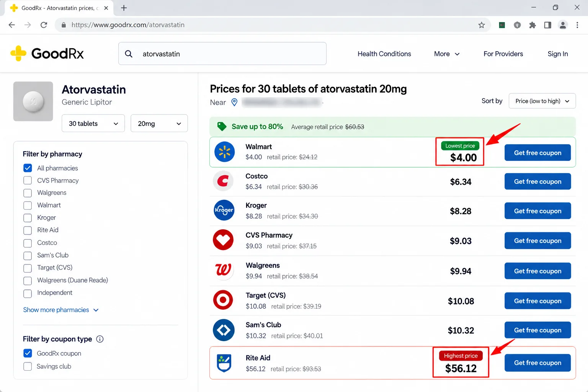588x392 pixels.
Task: Get free coupon for Costco
Action: click(x=537, y=181)
